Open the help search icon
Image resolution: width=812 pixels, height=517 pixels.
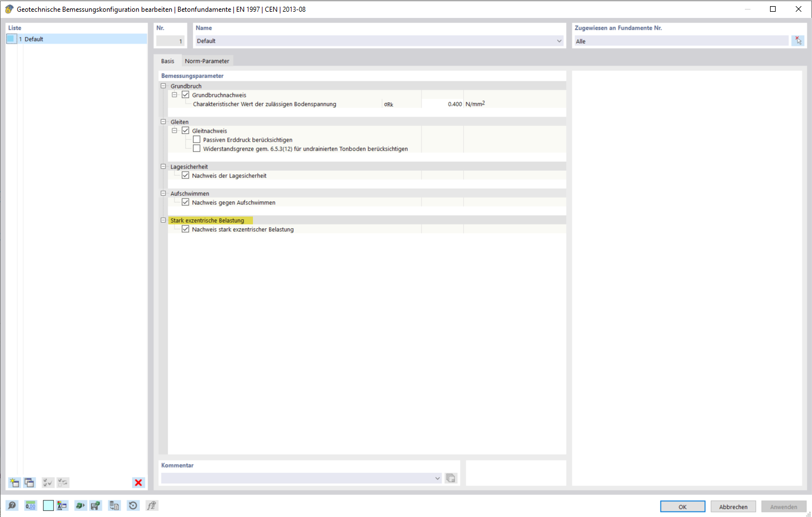pos(12,506)
